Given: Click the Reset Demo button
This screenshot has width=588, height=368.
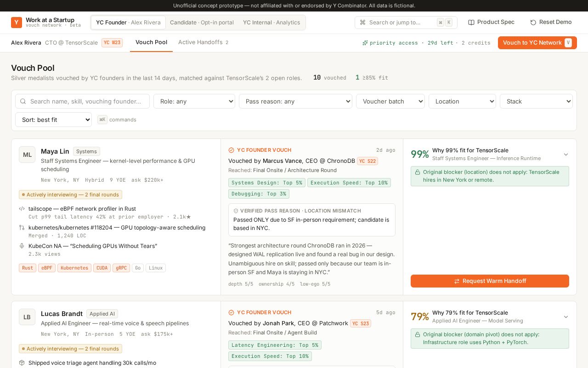Looking at the screenshot, I should (x=551, y=22).
